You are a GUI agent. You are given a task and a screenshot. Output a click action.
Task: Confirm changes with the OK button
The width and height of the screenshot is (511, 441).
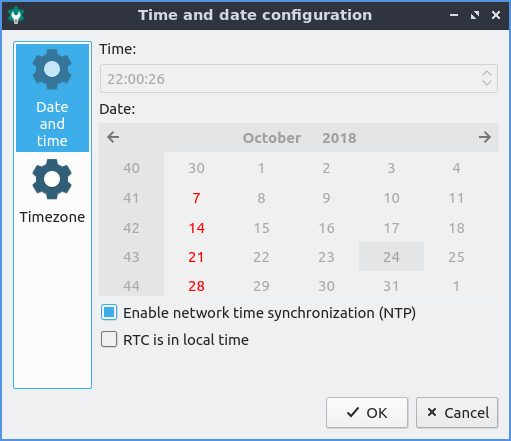coord(367,412)
